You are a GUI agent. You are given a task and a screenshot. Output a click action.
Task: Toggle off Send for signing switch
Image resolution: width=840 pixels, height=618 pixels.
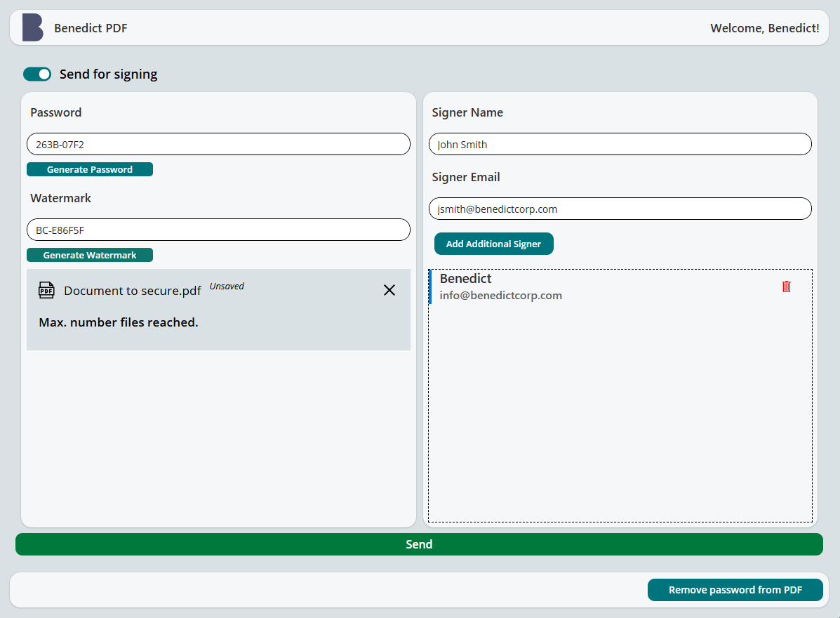pyautogui.click(x=37, y=74)
